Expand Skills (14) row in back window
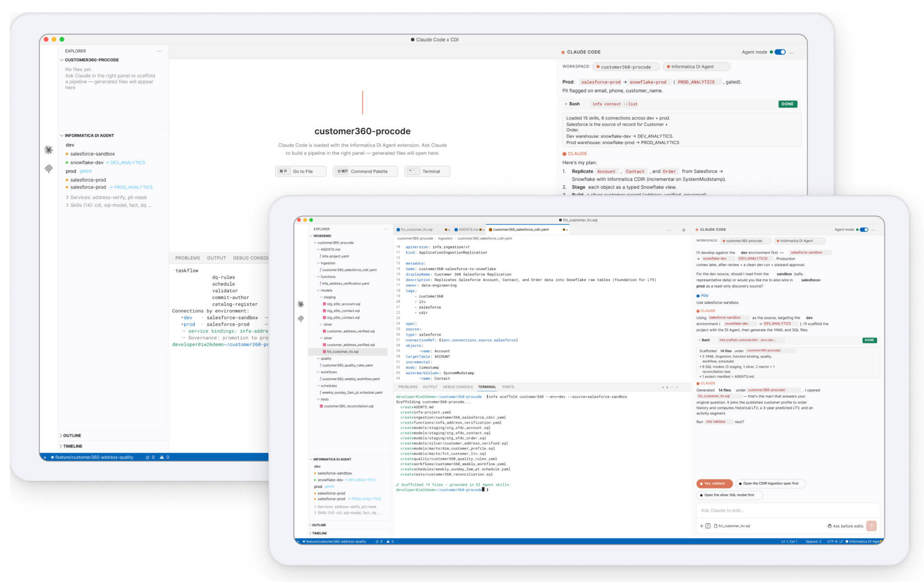 click(x=109, y=205)
